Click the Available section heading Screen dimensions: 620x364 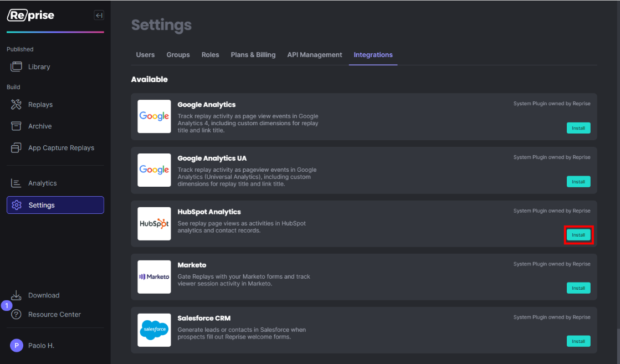(150, 79)
